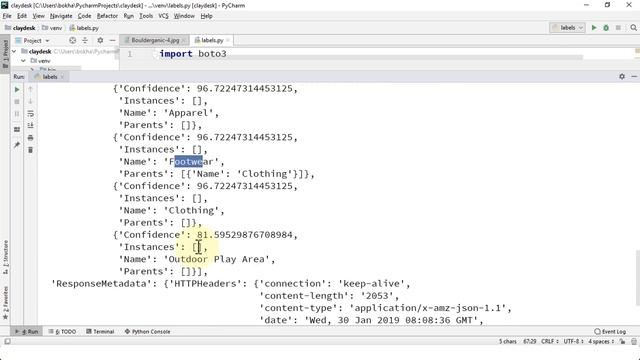Select claydesk folder in project tree
The width and height of the screenshot is (640, 360).
click(x=40, y=51)
